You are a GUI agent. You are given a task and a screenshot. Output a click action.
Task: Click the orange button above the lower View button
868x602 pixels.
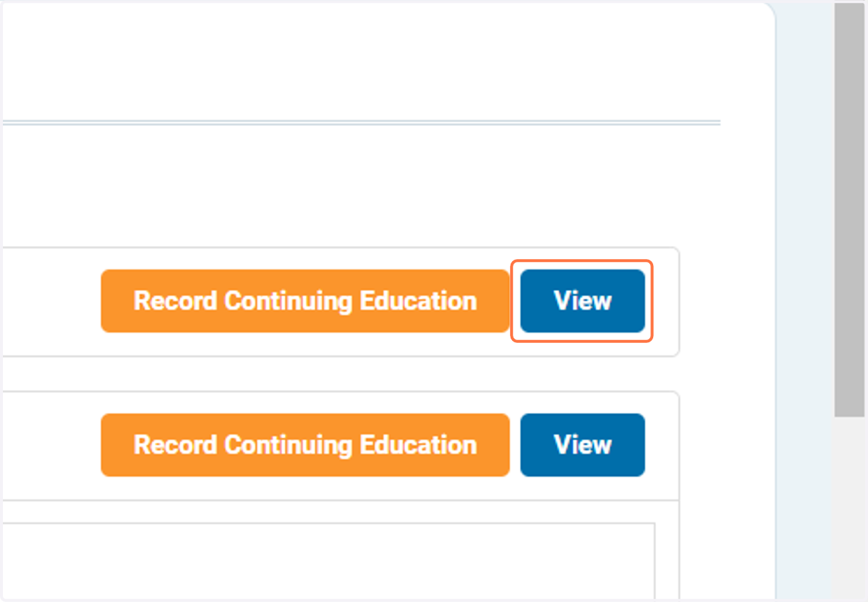[x=305, y=301]
